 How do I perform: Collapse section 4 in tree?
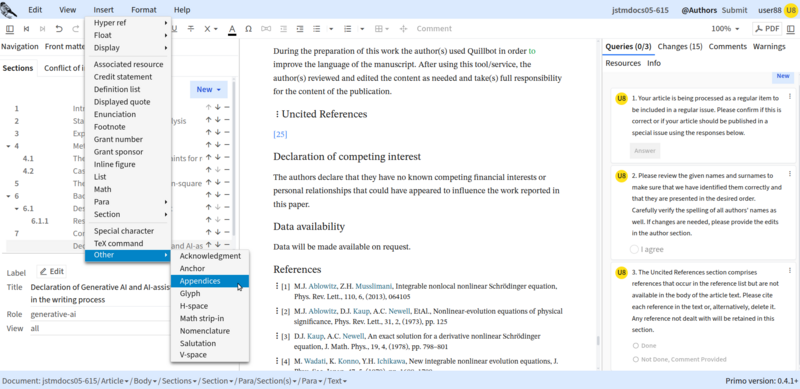coord(8,146)
